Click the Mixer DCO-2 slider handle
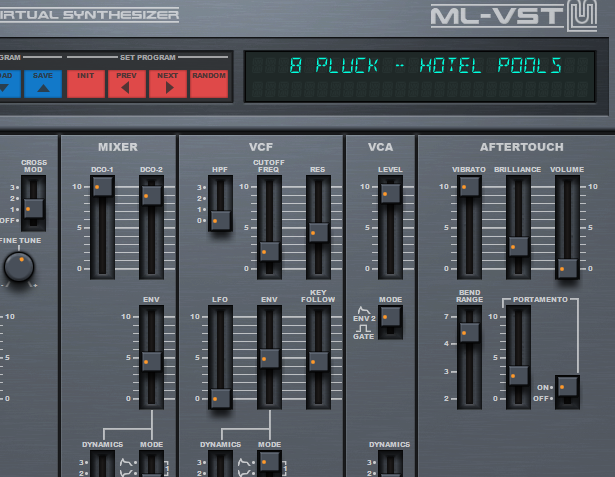 [151, 195]
